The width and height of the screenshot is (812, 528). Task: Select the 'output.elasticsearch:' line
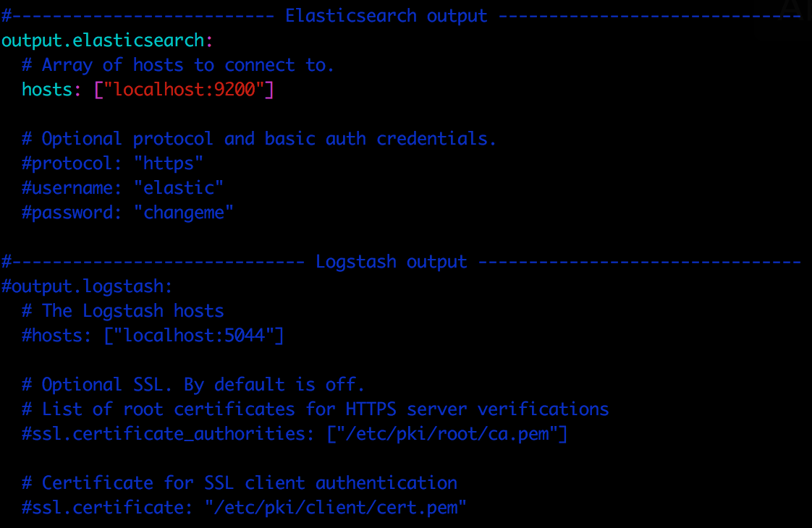point(107,41)
